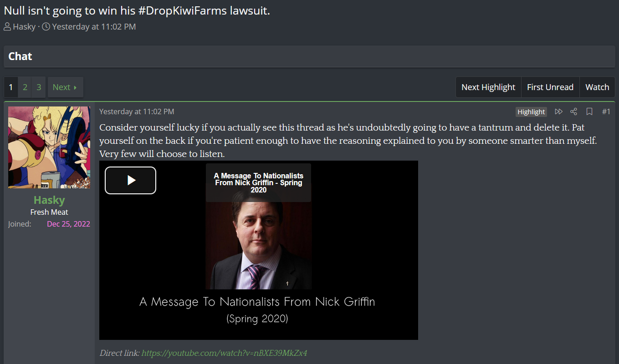Screen dimensions: 619x364
Task: Open the YouTube direct link
Action: click(x=224, y=353)
